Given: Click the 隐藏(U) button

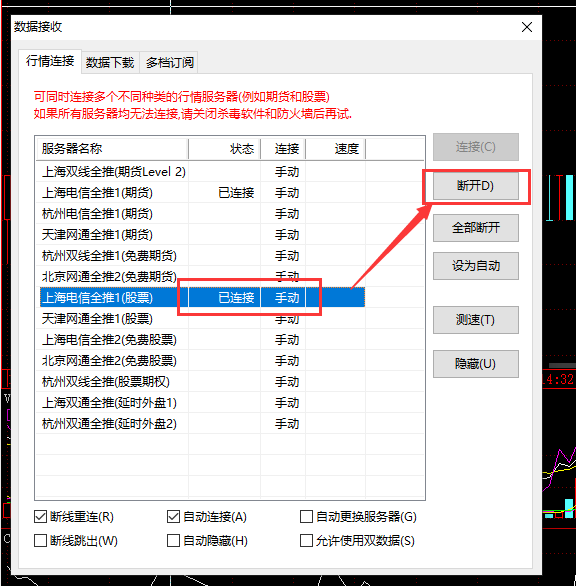Looking at the screenshot, I should coord(475,364).
